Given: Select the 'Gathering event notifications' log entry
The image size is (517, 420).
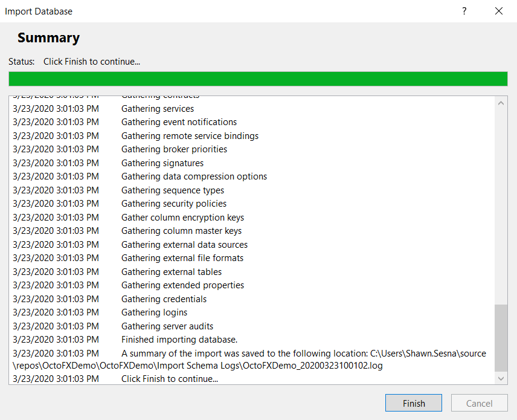Looking at the screenshot, I should coord(179,122).
